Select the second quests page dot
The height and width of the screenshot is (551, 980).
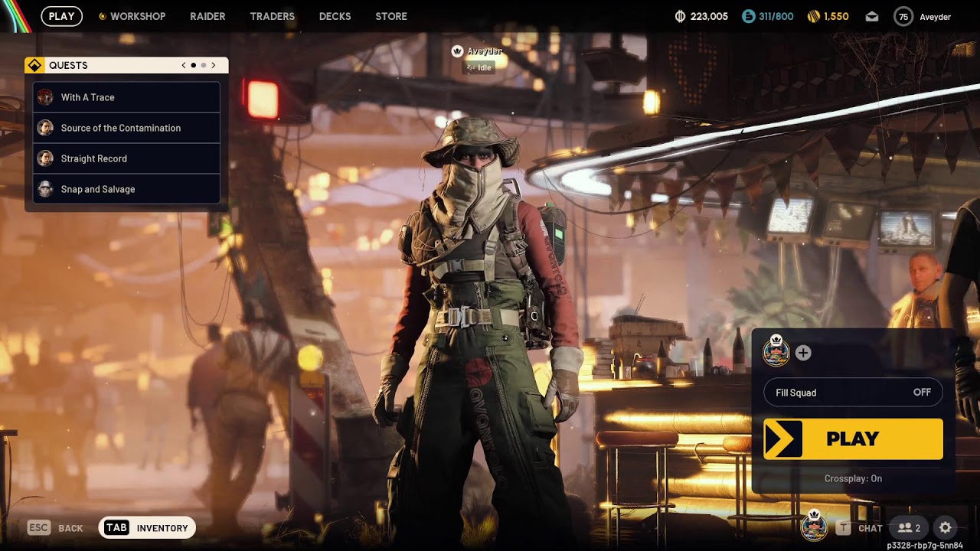pos(203,65)
